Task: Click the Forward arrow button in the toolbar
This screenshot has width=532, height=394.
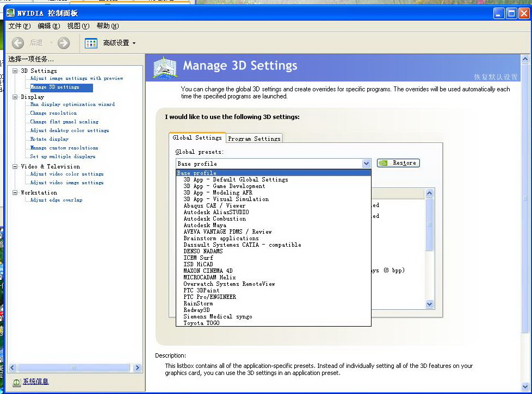Action: coord(64,43)
